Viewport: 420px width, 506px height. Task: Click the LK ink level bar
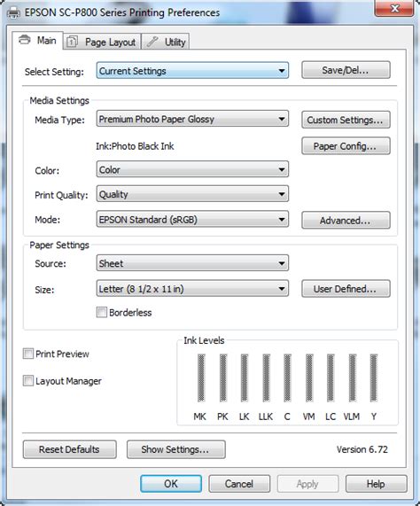pos(245,378)
